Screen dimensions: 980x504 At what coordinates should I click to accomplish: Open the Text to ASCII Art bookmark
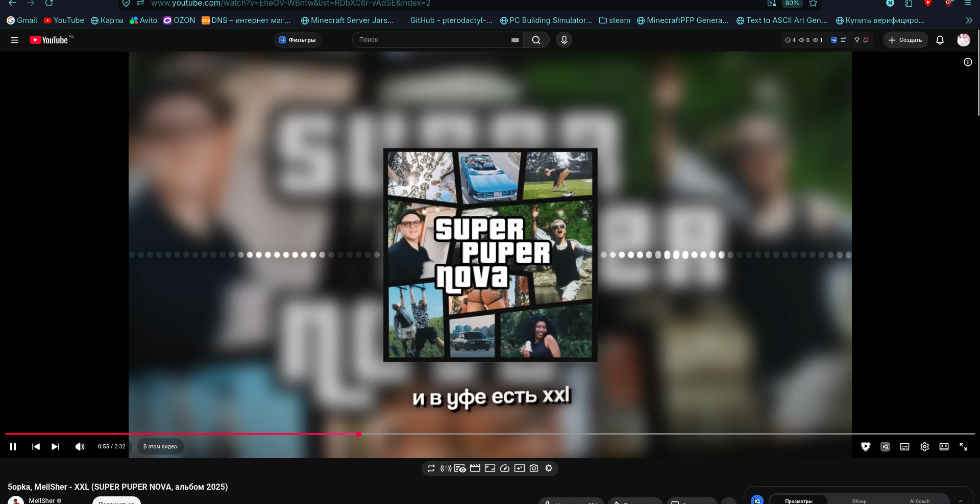[782, 20]
